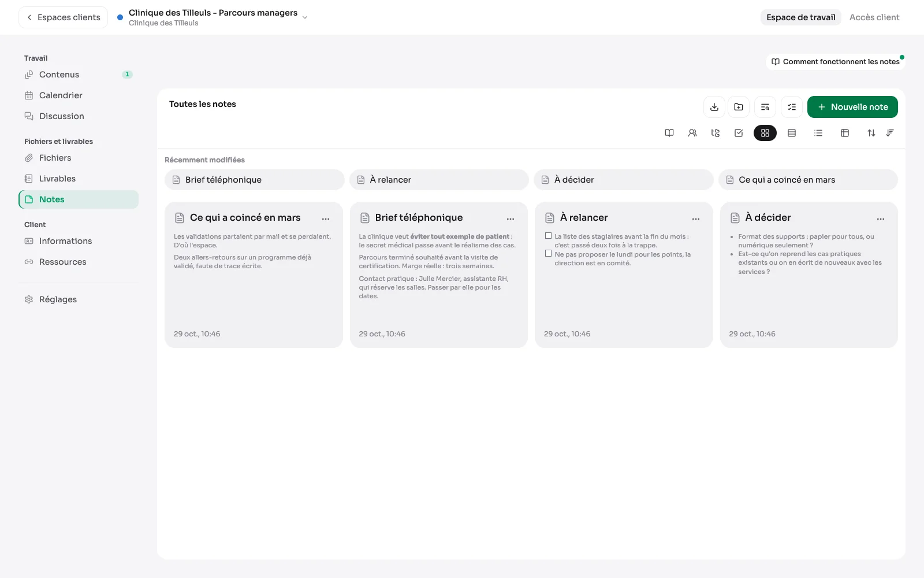Open Calendrier in the sidebar
The image size is (924, 578).
click(79, 95)
